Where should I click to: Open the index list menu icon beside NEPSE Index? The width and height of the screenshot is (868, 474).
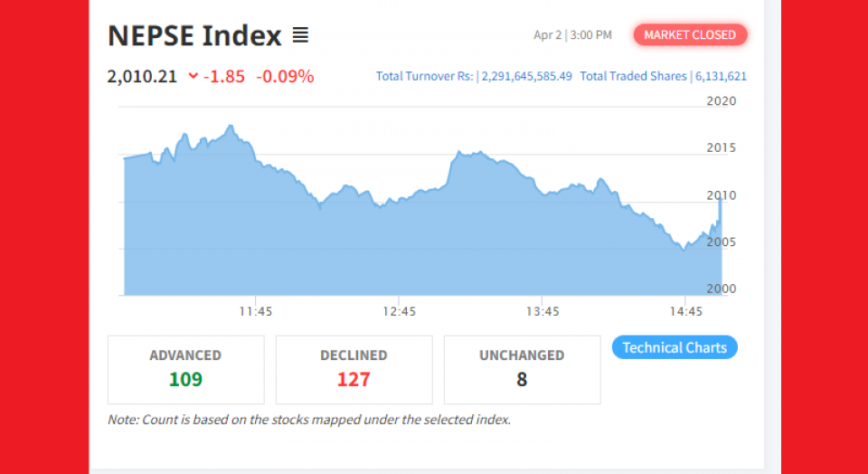[300, 36]
